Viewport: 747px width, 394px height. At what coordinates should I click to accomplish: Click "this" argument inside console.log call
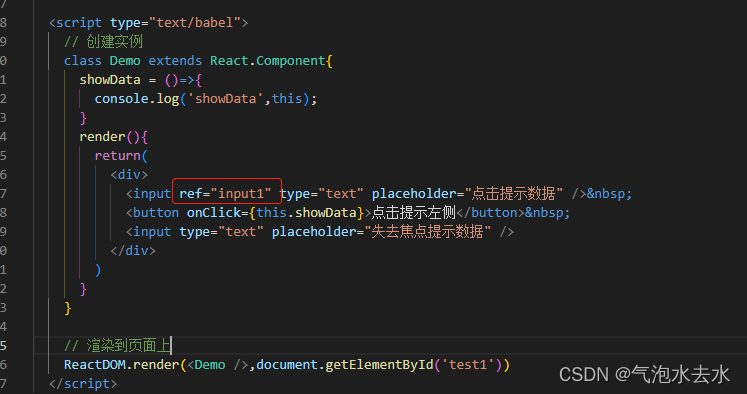pos(287,99)
